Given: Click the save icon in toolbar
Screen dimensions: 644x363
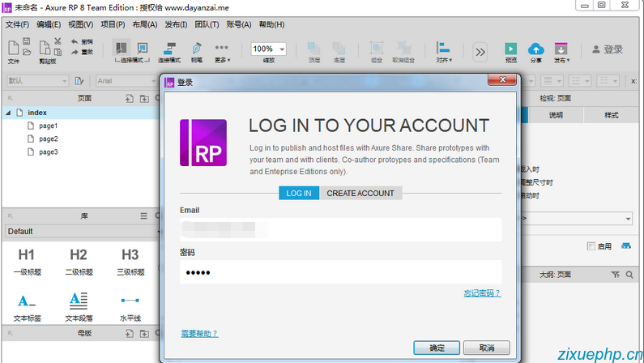Looking at the screenshot, I should coord(26,41).
